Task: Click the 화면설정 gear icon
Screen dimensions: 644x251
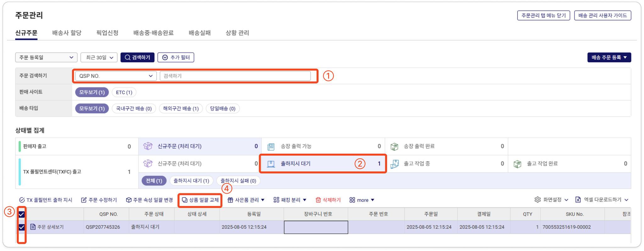Action: 537,200
